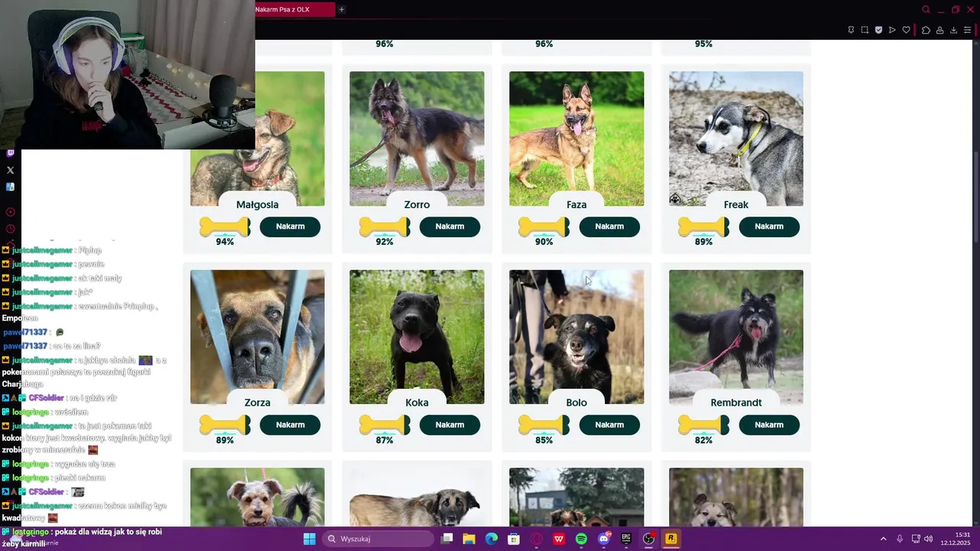This screenshot has width=980, height=551.
Task: Open File Explorer from taskbar
Action: point(469,539)
